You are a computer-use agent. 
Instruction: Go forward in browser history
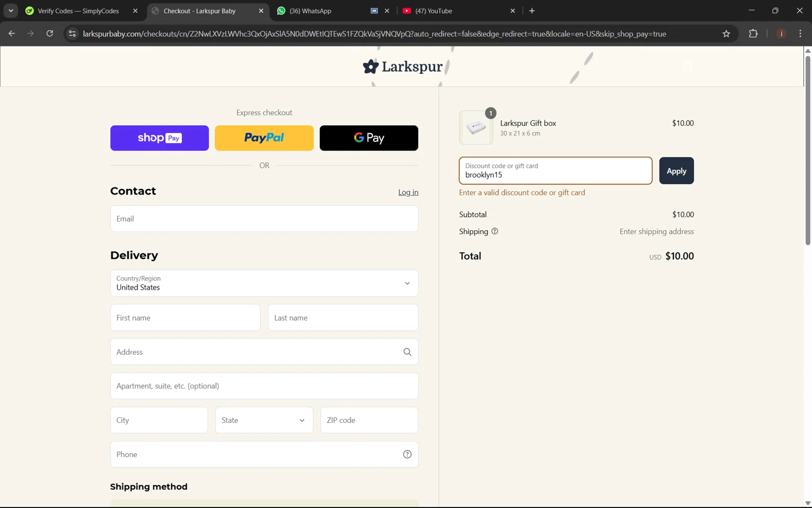(x=30, y=34)
